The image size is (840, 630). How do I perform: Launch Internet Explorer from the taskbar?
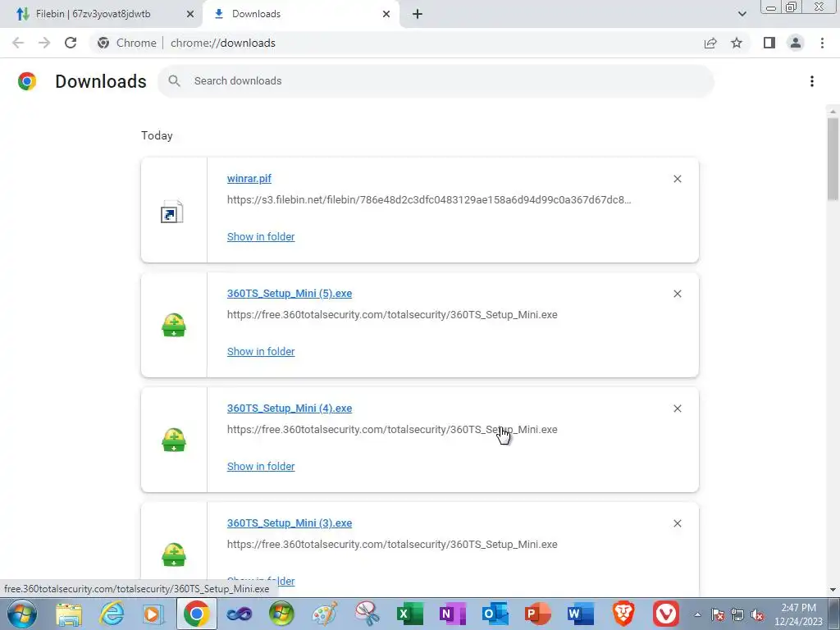pos(112,614)
